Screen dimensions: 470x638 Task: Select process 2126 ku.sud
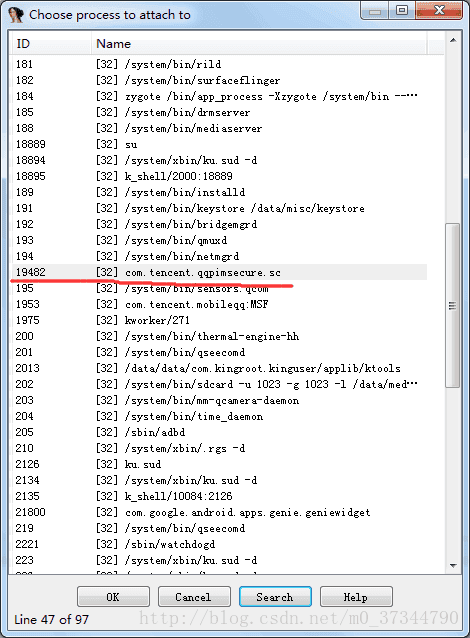(219, 464)
